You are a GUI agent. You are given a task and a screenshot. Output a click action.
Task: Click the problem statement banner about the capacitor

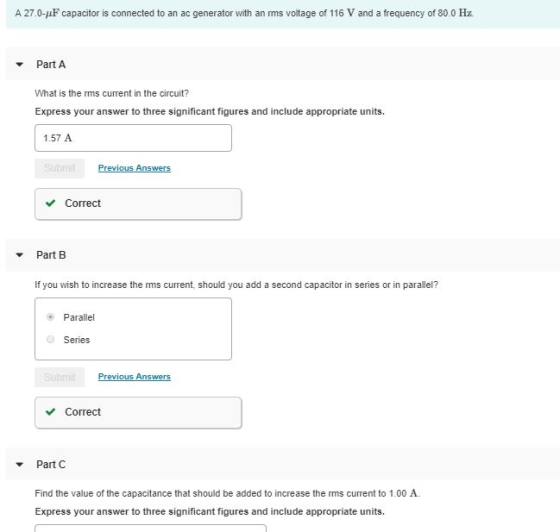point(283,14)
